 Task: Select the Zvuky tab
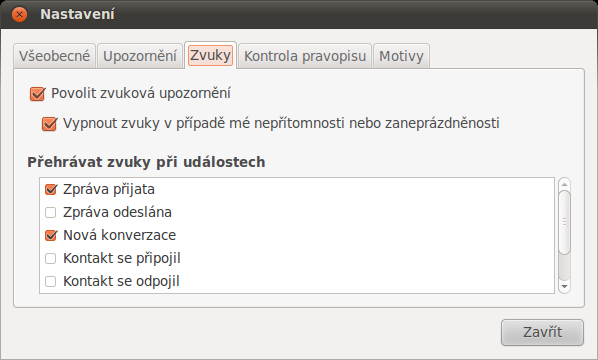(210, 55)
